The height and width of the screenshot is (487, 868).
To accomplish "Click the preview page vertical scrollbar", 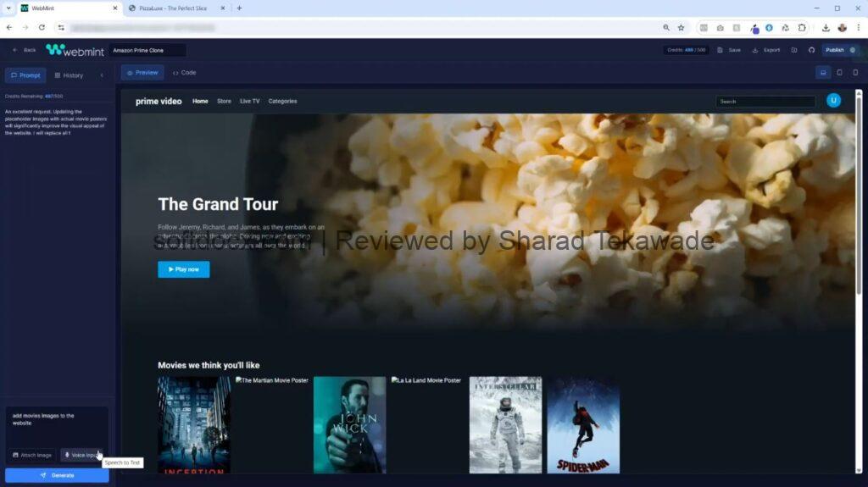I will pos(858,212).
